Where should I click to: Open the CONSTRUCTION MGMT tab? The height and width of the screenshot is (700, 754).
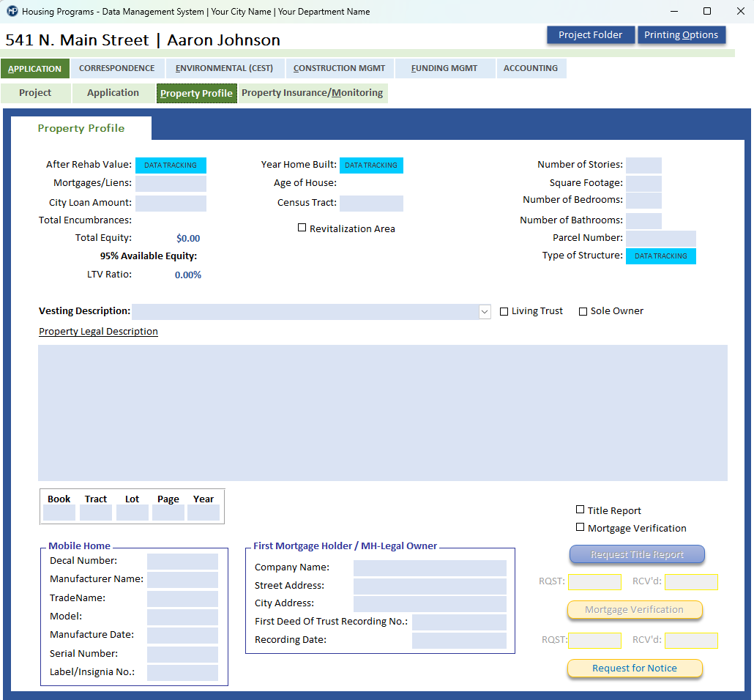[x=339, y=68]
